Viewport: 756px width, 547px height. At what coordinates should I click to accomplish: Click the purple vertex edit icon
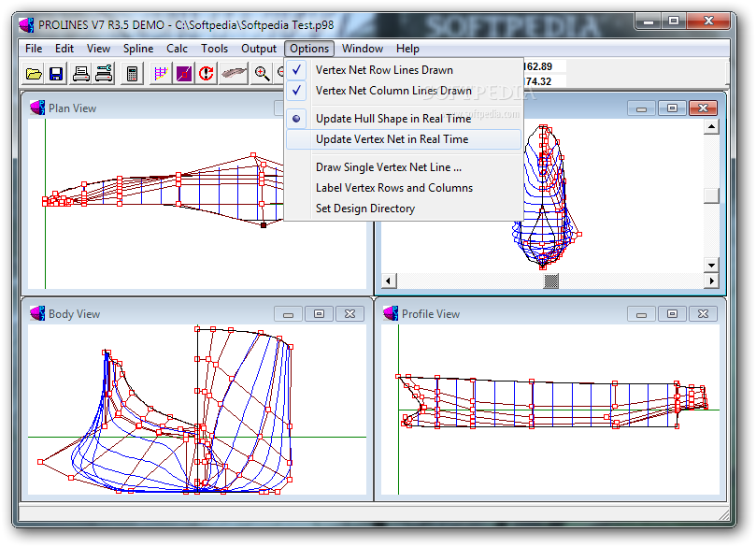point(184,74)
